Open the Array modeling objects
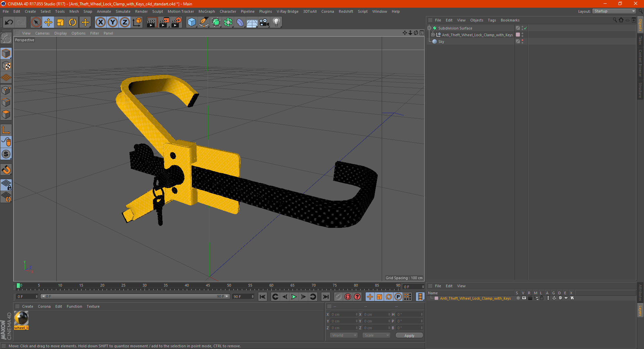The height and width of the screenshot is (349, 644). 228,22
